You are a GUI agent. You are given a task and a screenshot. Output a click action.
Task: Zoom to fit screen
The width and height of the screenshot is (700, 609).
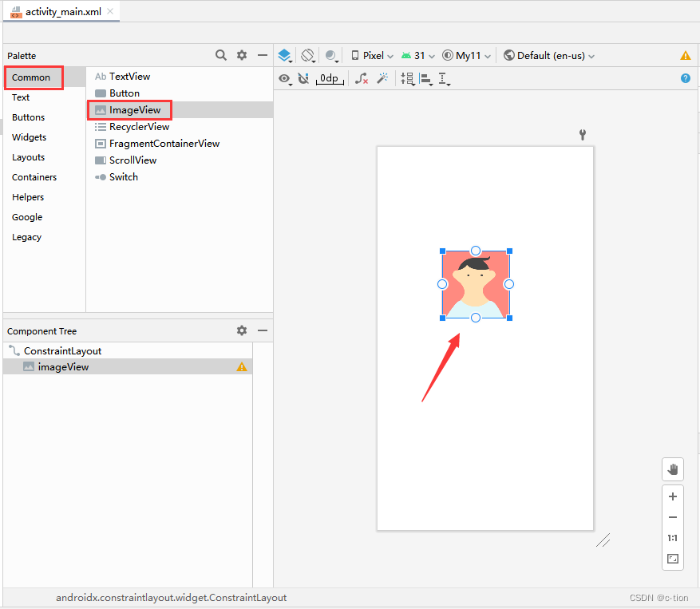[673, 559]
